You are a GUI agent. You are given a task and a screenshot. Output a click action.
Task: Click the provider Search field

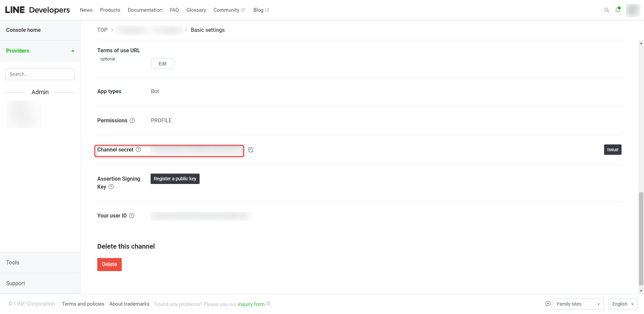(40, 74)
